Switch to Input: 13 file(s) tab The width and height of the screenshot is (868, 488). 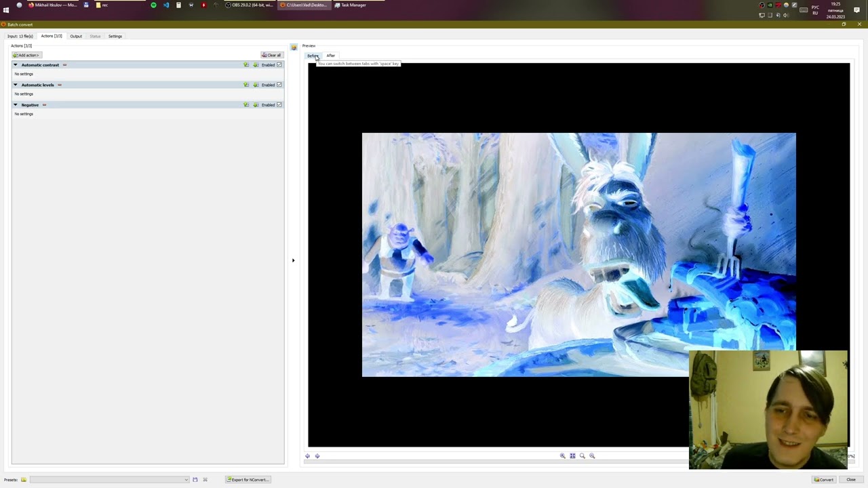pyautogui.click(x=20, y=36)
